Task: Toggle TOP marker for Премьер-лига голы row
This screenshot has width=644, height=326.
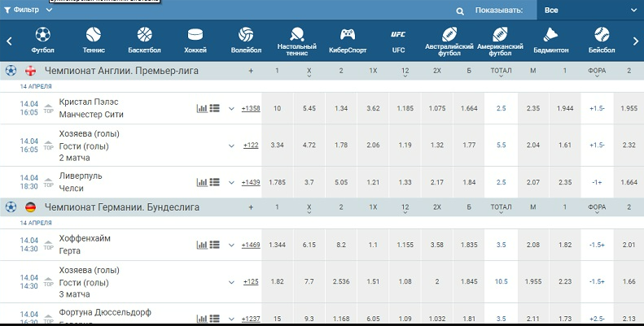Action: coord(49,146)
